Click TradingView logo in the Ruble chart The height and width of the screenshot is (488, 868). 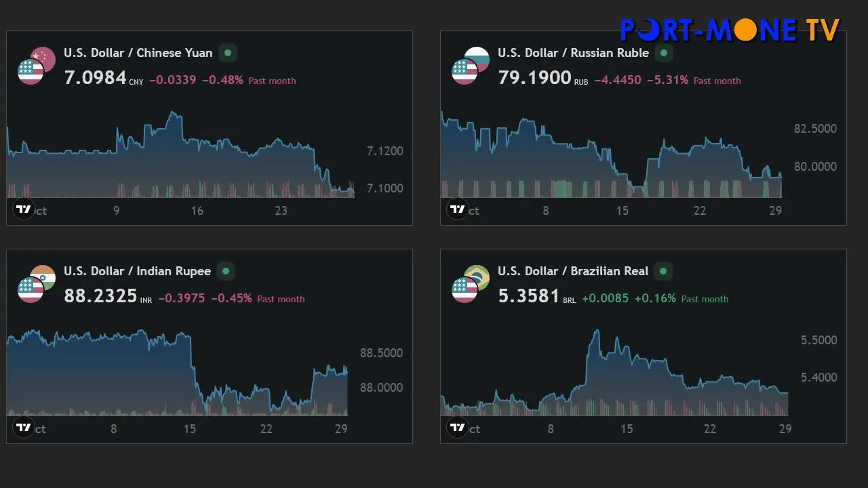[x=458, y=209]
